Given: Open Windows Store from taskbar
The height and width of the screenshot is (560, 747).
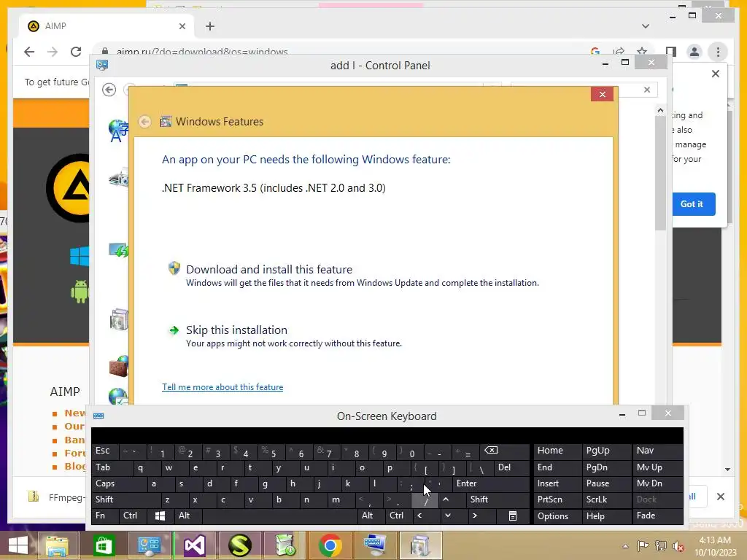Looking at the screenshot, I should pyautogui.click(x=103, y=545).
